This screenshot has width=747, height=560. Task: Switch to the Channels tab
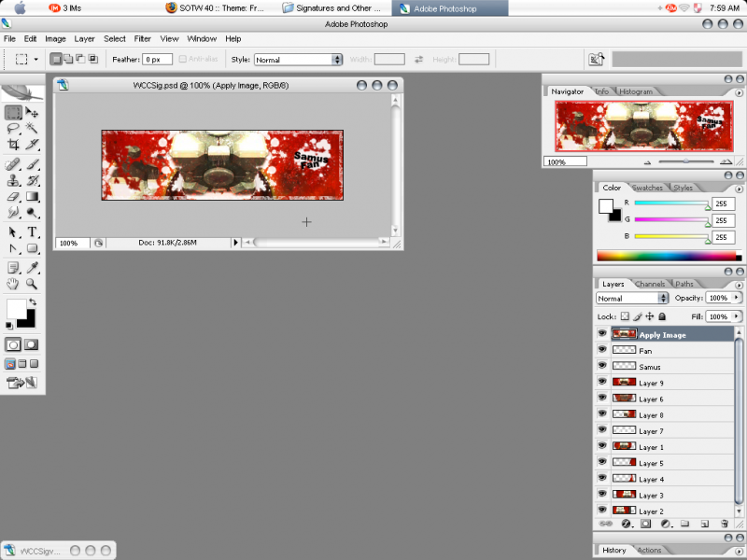tap(650, 284)
